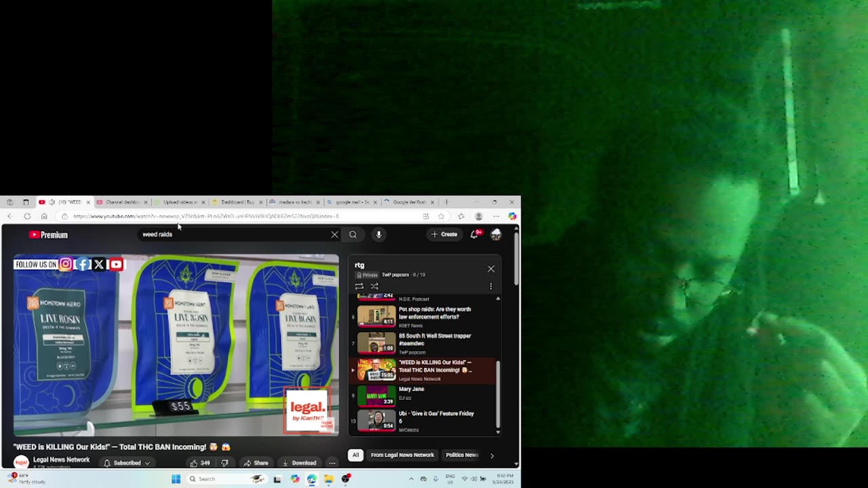868x488 pixels.
Task: Select 'From Legal News Network' chip
Action: tap(402, 455)
